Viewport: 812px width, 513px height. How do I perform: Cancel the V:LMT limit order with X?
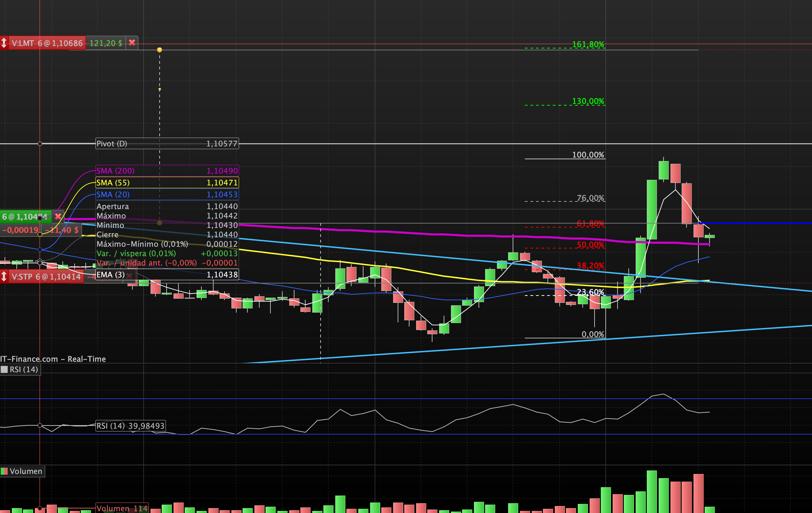pyautogui.click(x=132, y=43)
